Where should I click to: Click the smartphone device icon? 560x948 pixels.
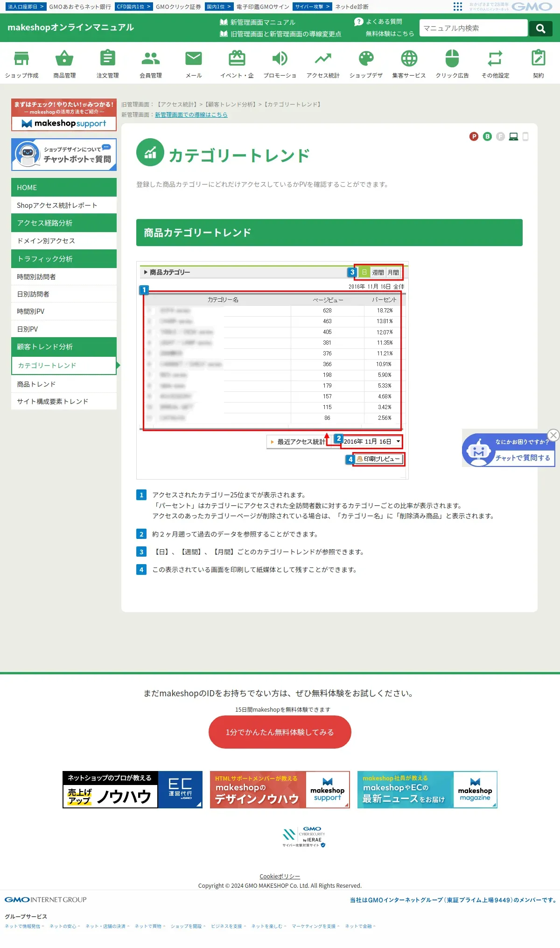click(x=525, y=136)
